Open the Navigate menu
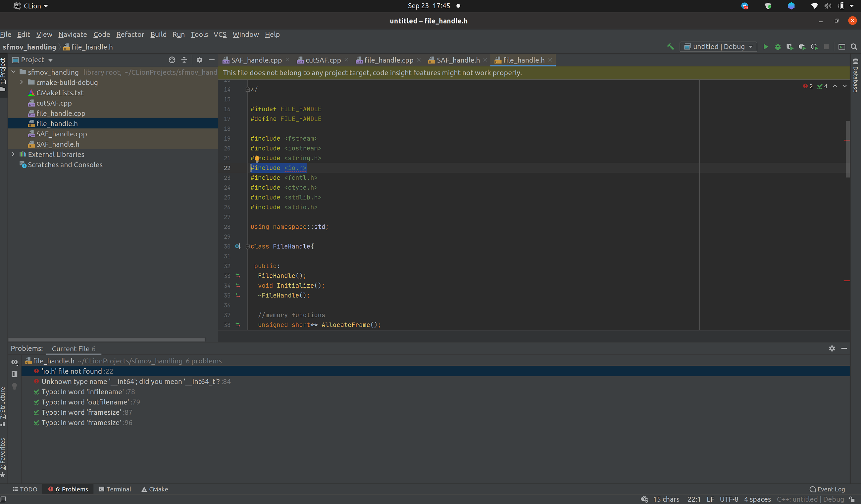861x504 pixels. click(73, 34)
